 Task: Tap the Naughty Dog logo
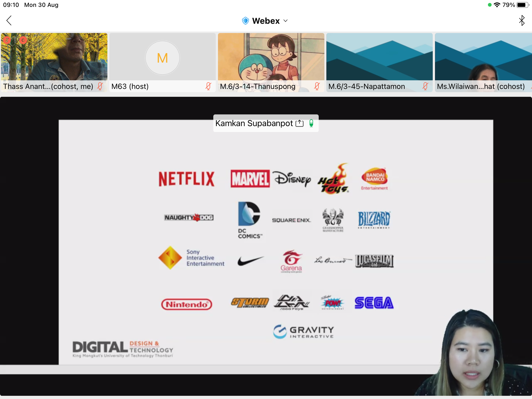click(x=189, y=217)
